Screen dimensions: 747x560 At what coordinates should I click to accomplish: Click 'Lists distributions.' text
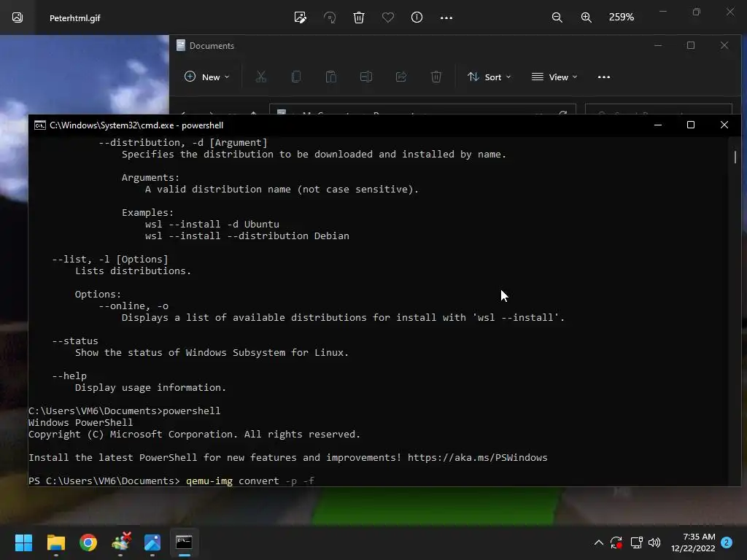click(x=133, y=271)
